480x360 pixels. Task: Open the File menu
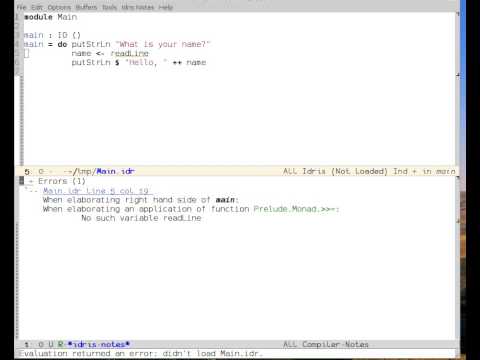[x=21, y=7]
